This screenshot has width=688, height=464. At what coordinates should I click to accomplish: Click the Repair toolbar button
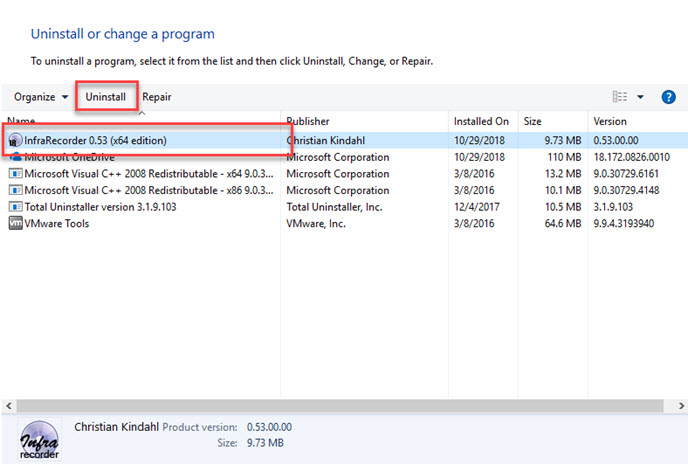pos(157,97)
